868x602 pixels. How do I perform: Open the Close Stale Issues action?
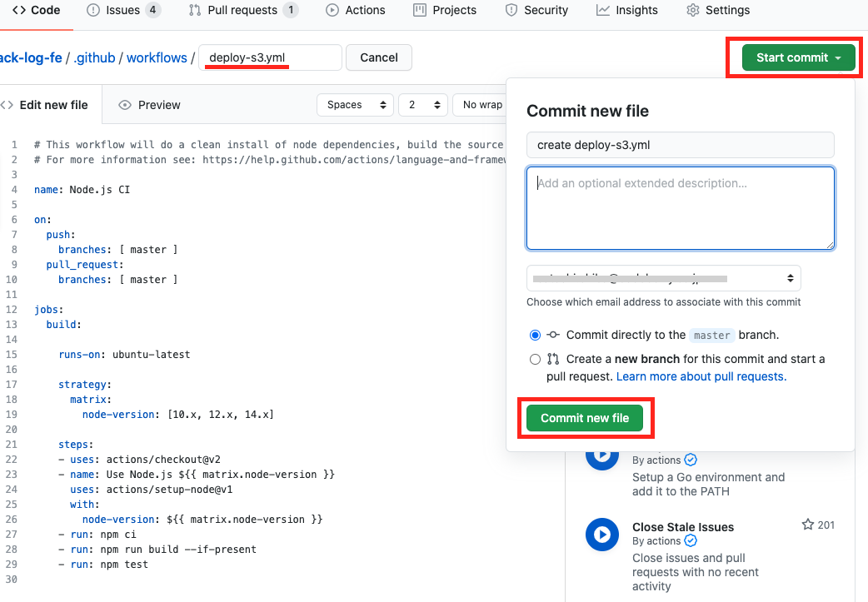683,527
